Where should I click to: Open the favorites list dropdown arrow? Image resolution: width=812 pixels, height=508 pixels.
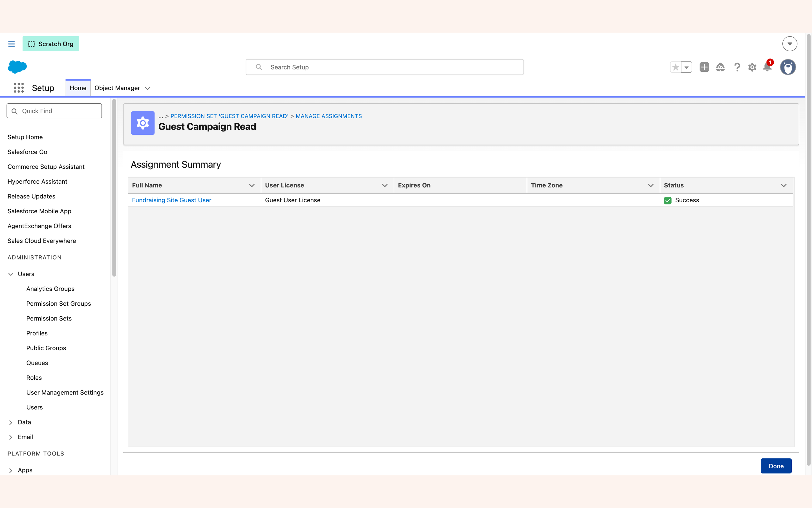(687, 67)
